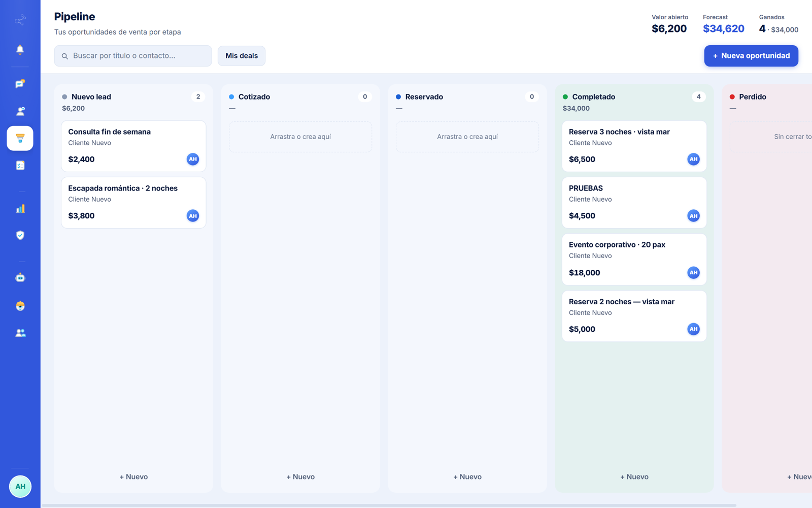This screenshot has height=508, width=812.
Task: Open the Escapada romántica · 2 noches card
Action: pos(133,203)
